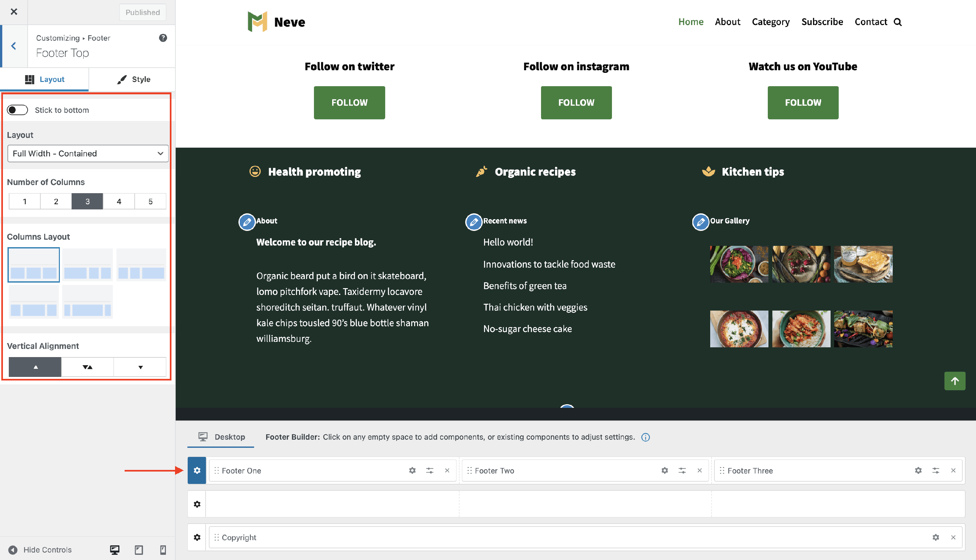Open Footer One component settings gear
The height and width of the screenshot is (560, 976).
coord(412,470)
